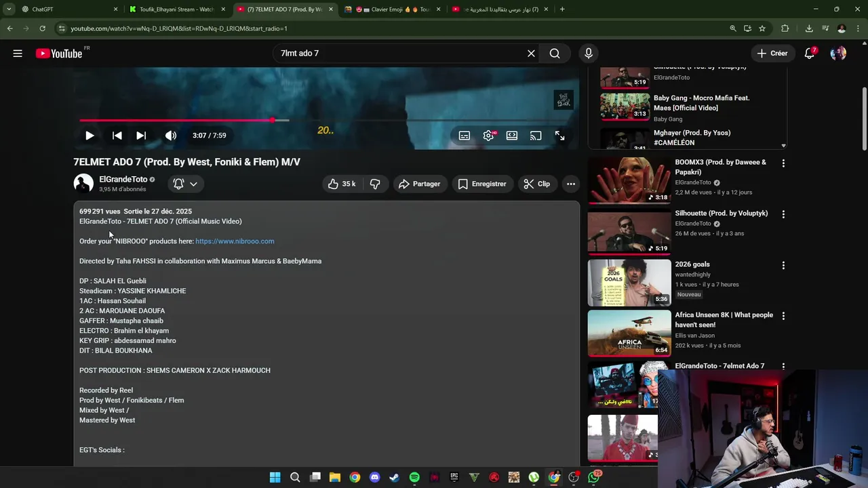Open Epic Games Launcher from the taskbar
868x488 pixels.
pyautogui.click(x=454, y=477)
